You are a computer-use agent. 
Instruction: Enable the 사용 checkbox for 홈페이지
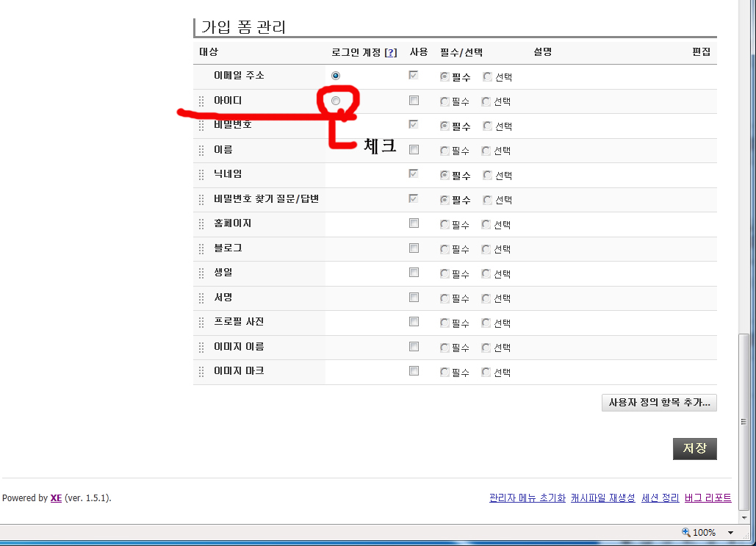(414, 223)
